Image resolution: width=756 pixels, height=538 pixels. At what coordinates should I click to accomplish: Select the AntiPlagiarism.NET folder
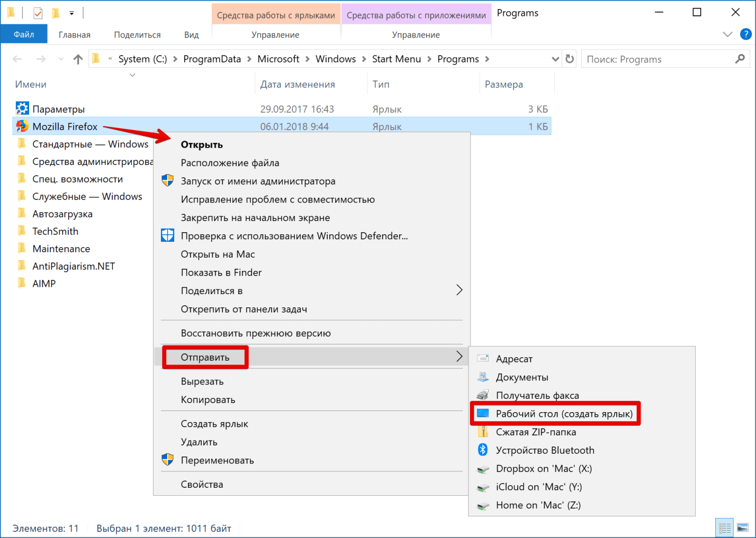pos(74,266)
